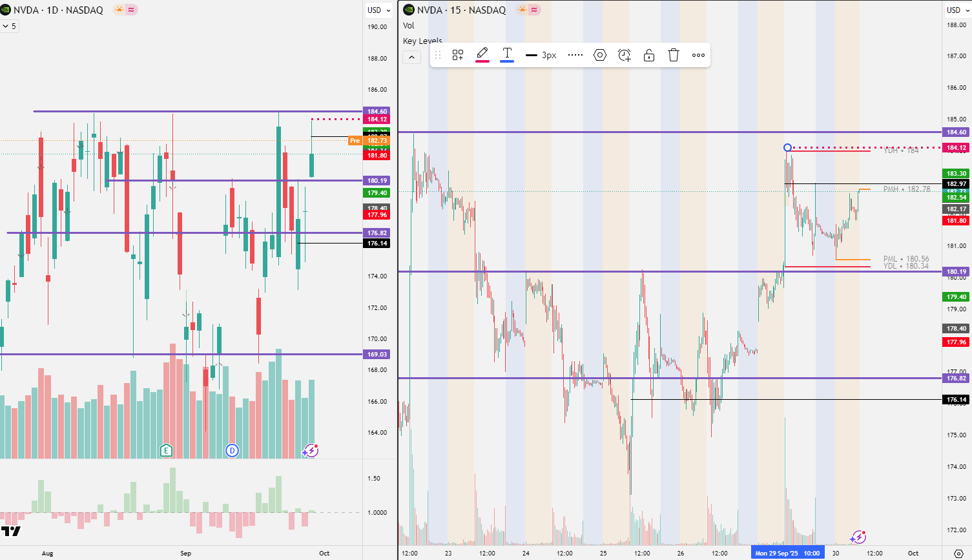The image size is (972, 560).
Task: Click the Sep label on the daily time axis
Action: pos(186,553)
